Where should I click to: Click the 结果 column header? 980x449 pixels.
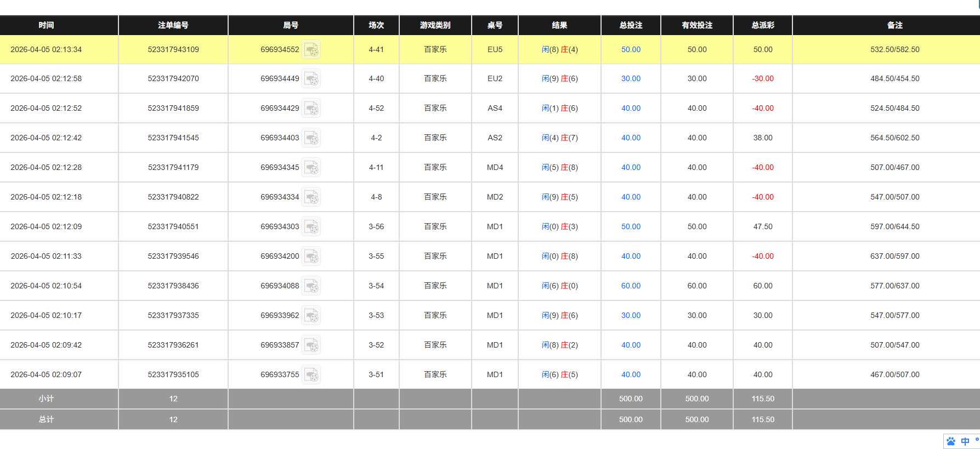click(559, 25)
